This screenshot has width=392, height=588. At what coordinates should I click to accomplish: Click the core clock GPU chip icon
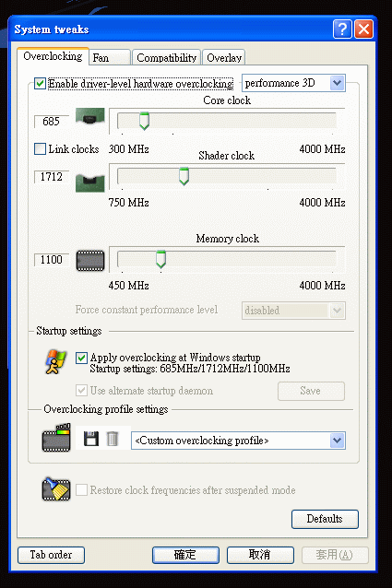(90, 116)
